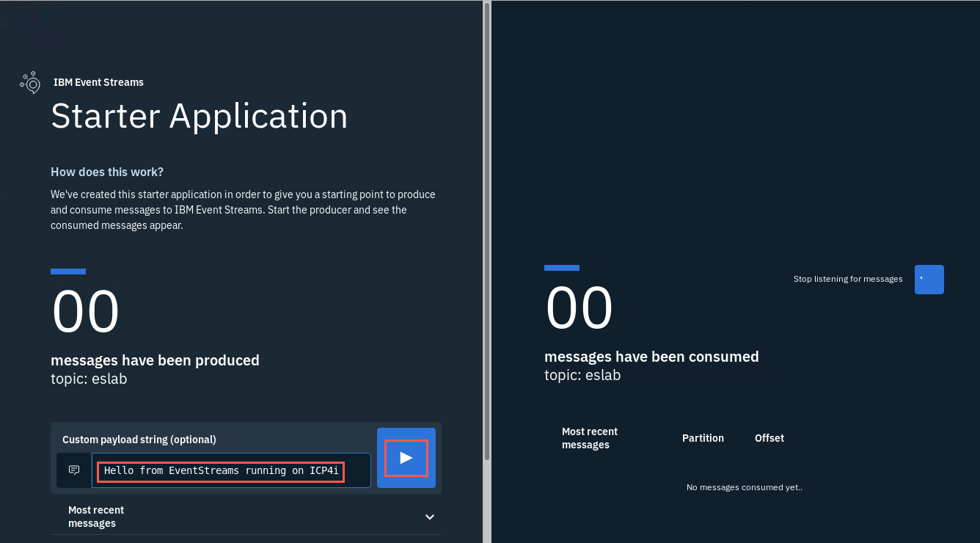Click the message icon beside the payload field
The height and width of the screenshot is (543, 980).
74,470
